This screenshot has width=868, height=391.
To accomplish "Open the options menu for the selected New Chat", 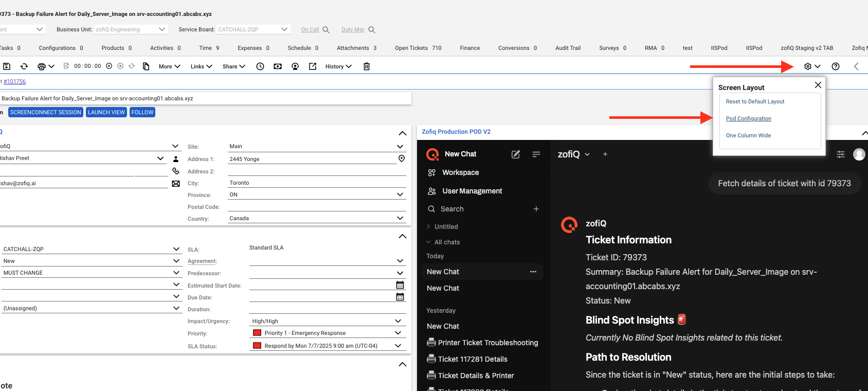I will coord(533,272).
